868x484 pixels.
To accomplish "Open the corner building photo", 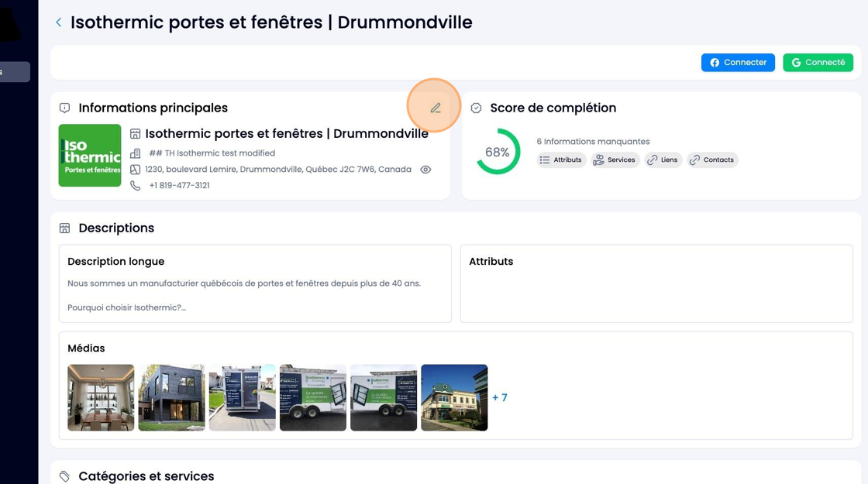I will [454, 397].
